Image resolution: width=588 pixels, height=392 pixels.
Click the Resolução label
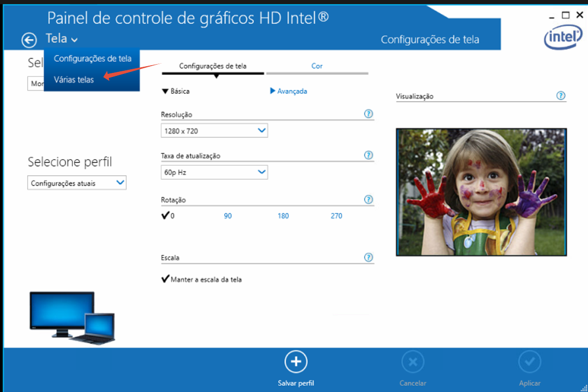tap(177, 114)
